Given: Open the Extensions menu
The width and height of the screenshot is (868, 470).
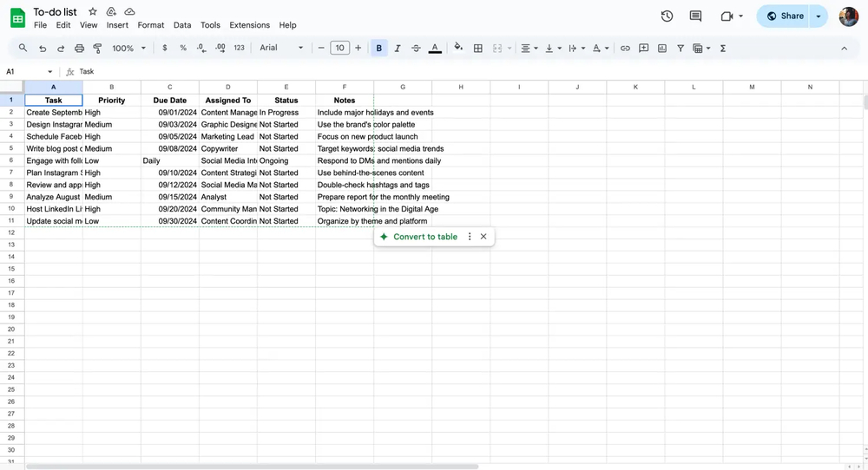Looking at the screenshot, I should coord(249,25).
